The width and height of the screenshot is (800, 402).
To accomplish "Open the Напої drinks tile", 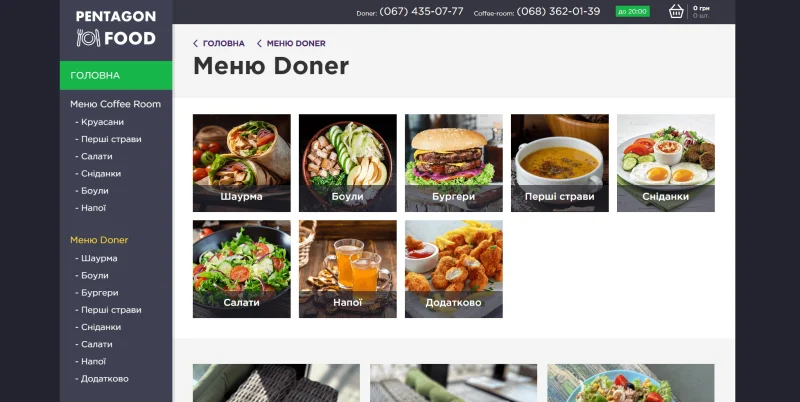I will (x=347, y=269).
